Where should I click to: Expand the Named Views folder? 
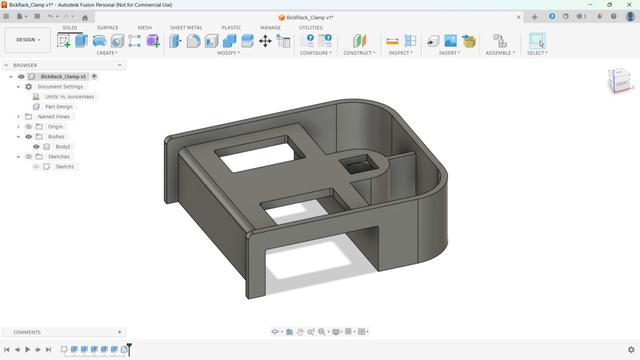[x=18, y=117]
